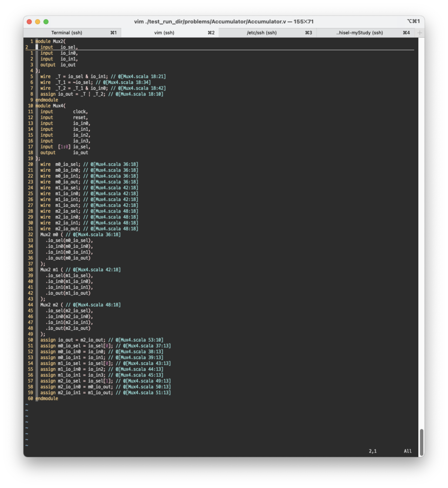Click the 'input io_sel,' cursor line
Image resolution: width=448 pixels, height=488 pixels.
(59, 47)
